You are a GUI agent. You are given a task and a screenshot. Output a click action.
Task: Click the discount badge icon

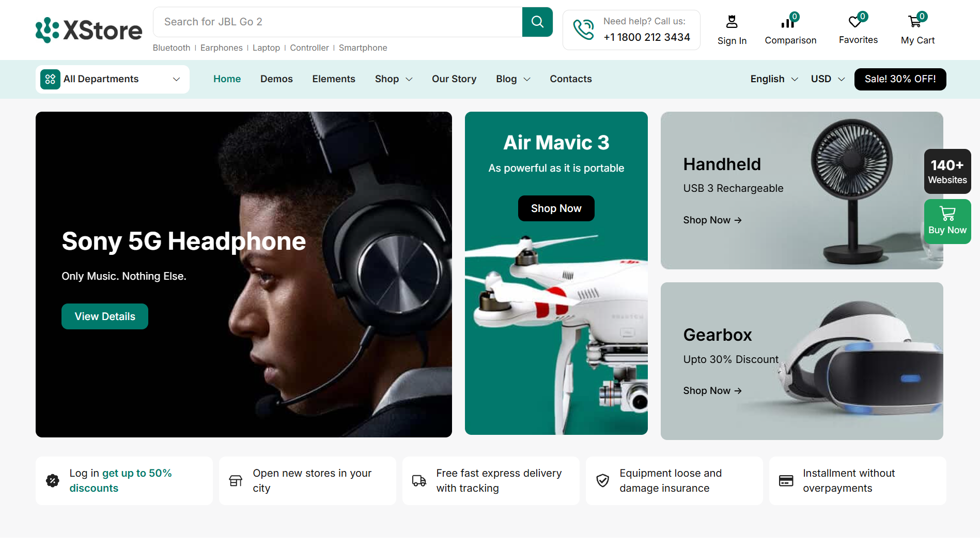click(x=53, y=481)
